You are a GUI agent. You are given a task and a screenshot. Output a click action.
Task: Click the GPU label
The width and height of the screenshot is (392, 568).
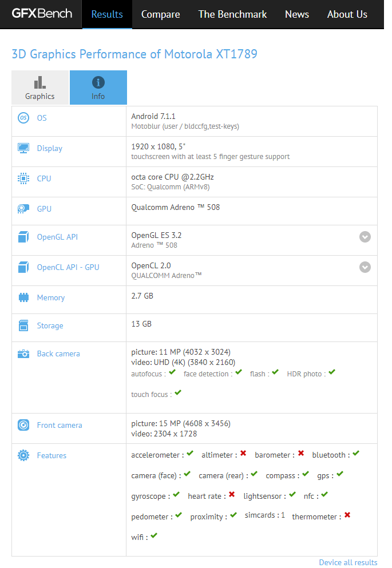(x=44, y=209)
